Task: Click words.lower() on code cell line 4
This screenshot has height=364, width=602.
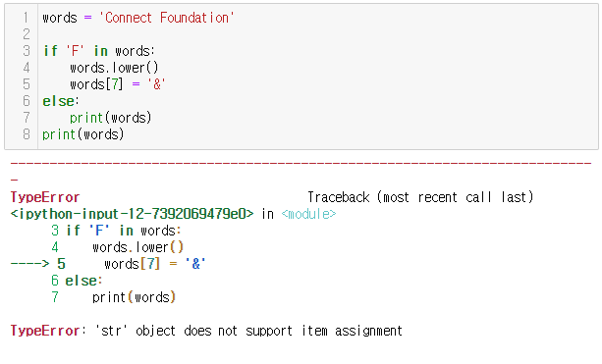Action: pyautogui.click(x=114, y=68)
